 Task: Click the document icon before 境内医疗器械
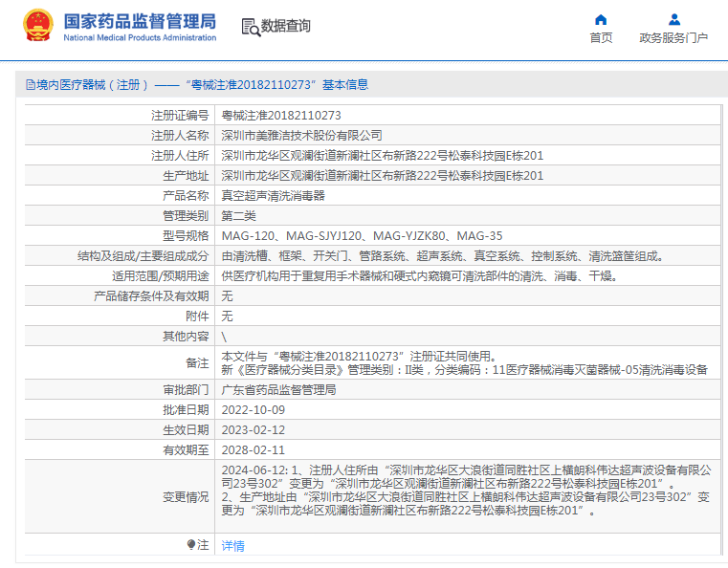click(x=31, y=84)
